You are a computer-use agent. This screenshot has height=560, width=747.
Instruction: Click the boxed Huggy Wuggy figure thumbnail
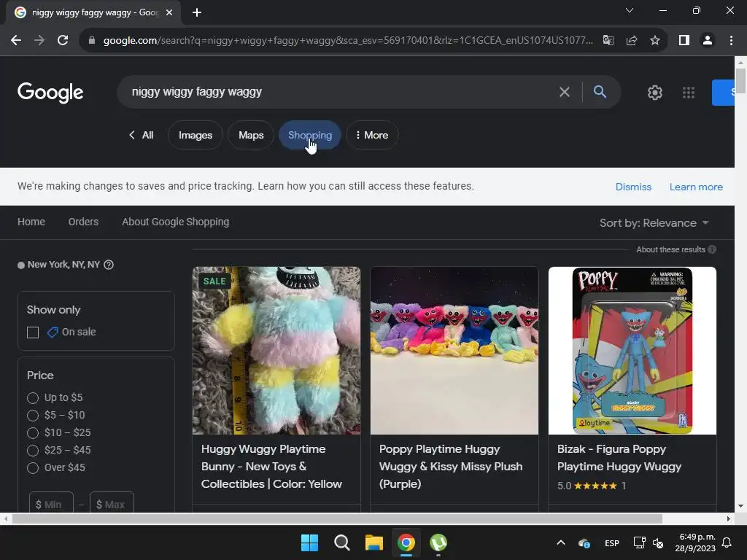[632, 351]
